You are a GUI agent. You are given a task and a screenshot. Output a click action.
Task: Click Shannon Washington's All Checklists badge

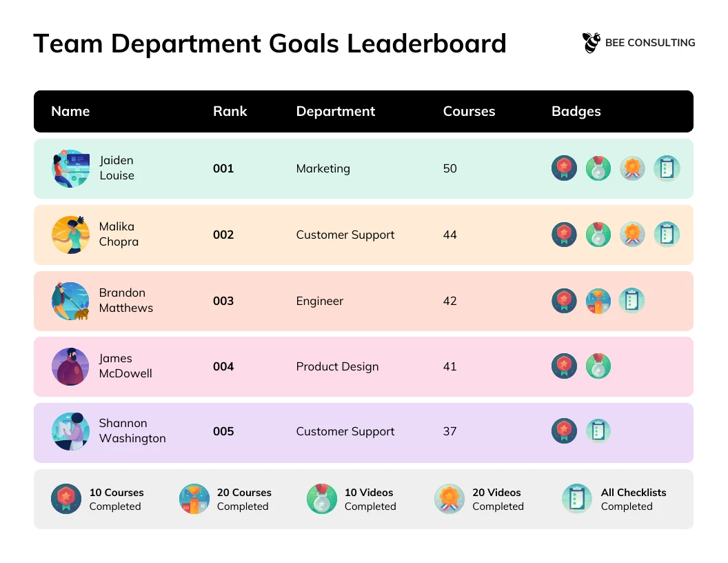click(598, 431)
